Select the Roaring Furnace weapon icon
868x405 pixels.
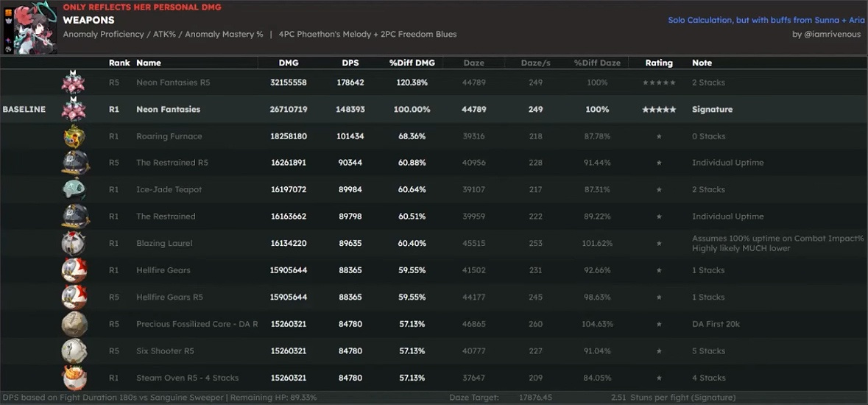click(74, 136)
